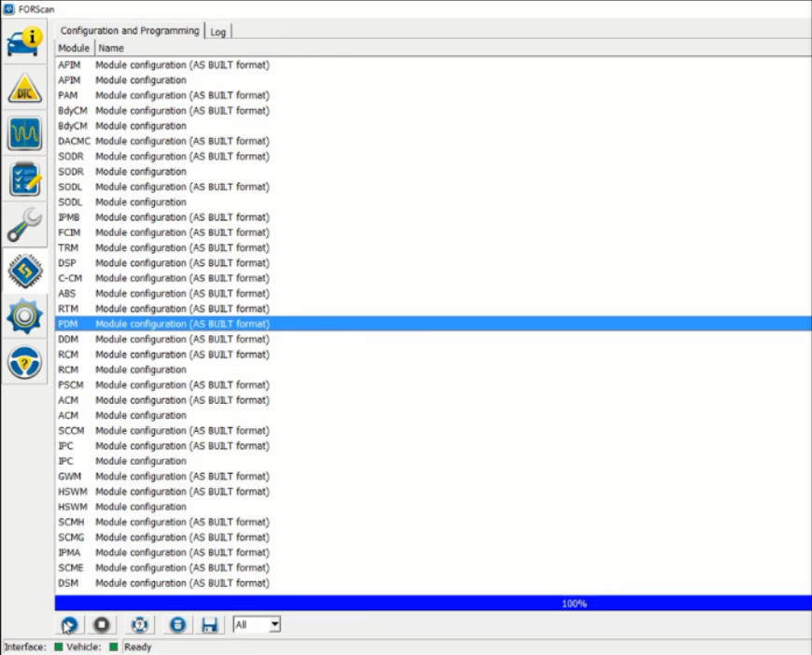Select IPC Module configuration (AS BUILT format)
Image resolution: width=812 pixels, height=655 pixels.
(433, 446)
